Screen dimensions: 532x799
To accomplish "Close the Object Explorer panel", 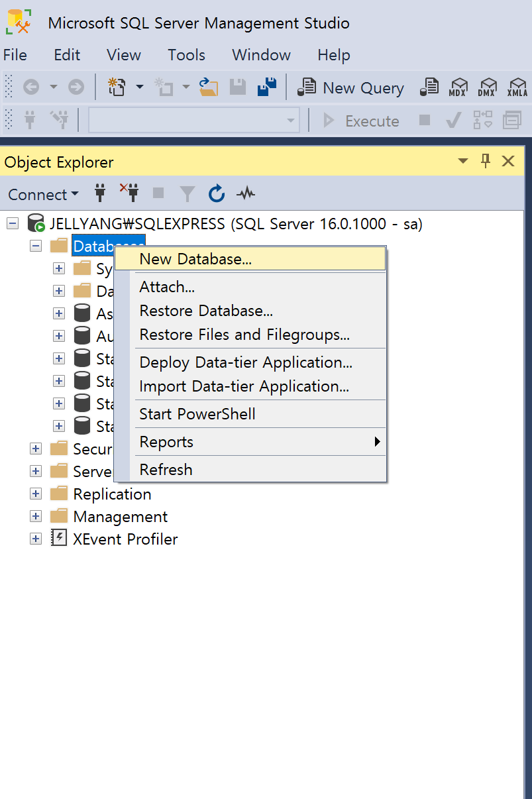I will click(508, 161).
